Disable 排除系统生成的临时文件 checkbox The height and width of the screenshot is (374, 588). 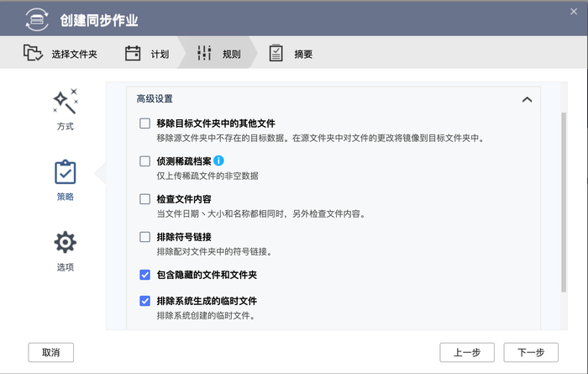click(145, 301)
